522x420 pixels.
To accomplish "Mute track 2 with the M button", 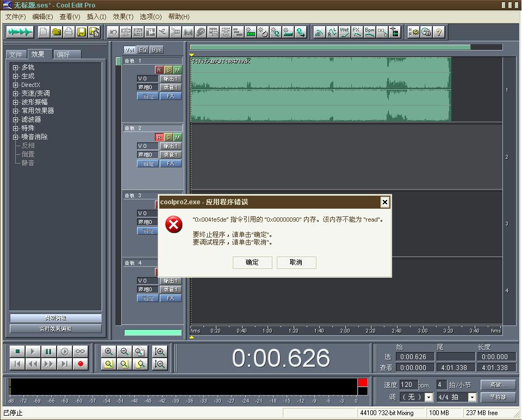I will 177,137.
